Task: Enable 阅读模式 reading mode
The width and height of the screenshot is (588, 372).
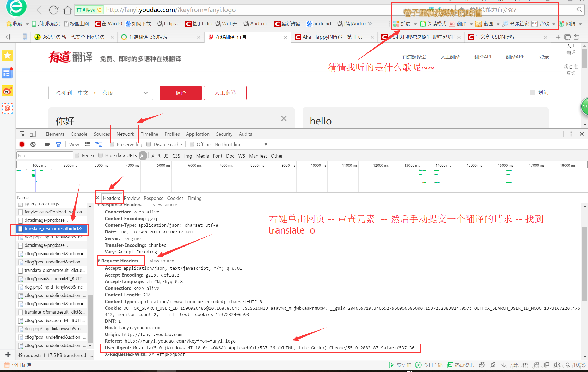Action: pyautogui.click(x=433, y=24)
